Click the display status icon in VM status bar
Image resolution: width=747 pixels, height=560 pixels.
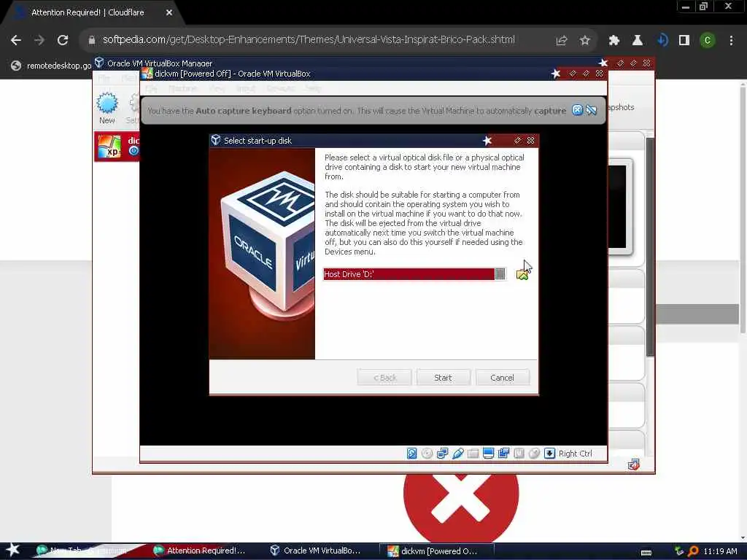[x=488, y=454]
